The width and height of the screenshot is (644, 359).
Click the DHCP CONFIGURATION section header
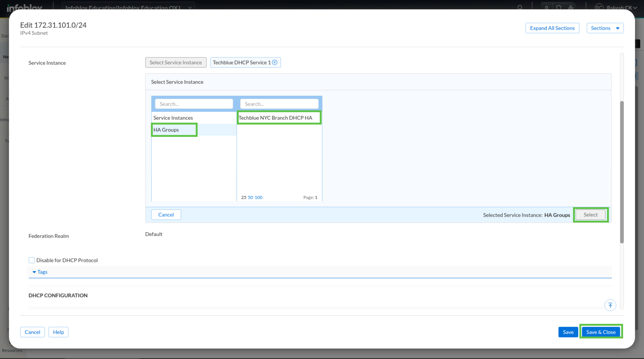click(58, 295)
